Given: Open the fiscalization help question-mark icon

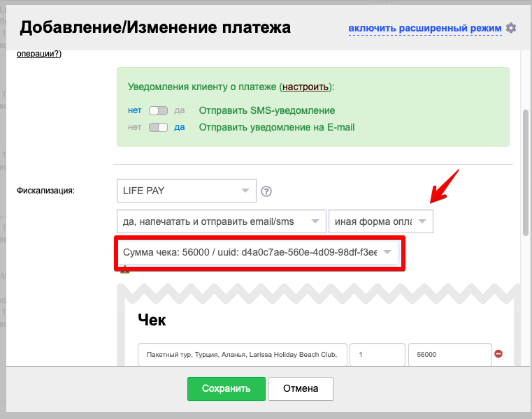Looking at the screenshot, I should (266, 191).
